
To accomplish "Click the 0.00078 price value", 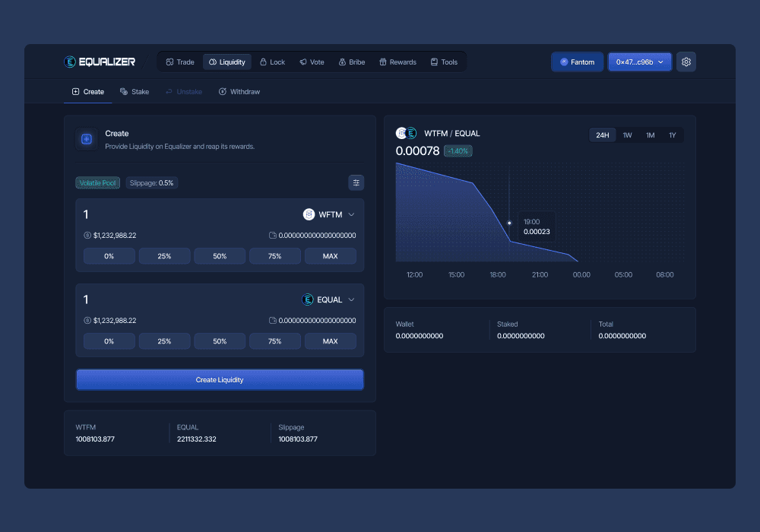I will pyautogui.click(x=417, y=151).
